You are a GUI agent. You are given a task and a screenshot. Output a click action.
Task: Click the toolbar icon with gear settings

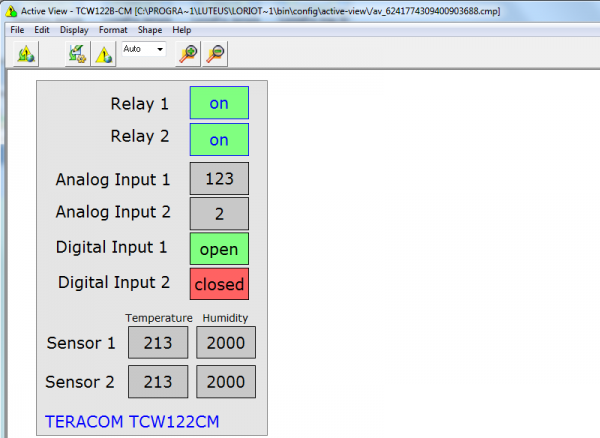(78, 54)
